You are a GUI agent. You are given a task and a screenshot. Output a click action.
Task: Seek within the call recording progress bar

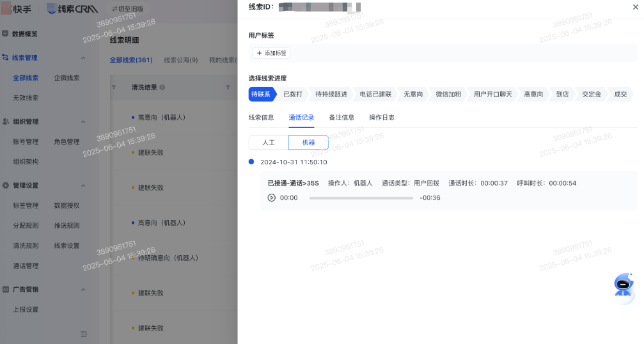(361, 198)
